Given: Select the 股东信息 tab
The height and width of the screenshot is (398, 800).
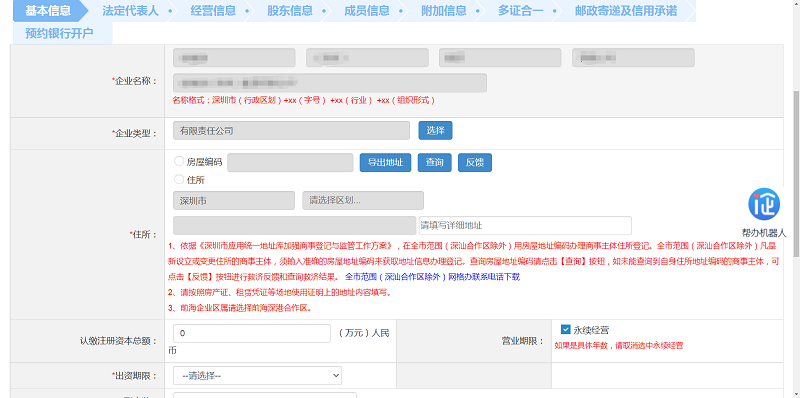Looking at the screenshot, I should 290,11.
